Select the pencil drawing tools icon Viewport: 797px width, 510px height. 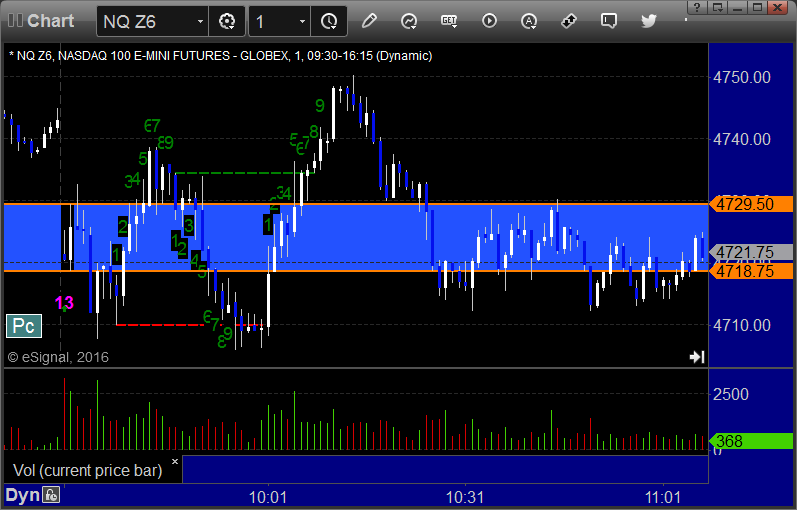pyautogui.click(x=369, y=21)
